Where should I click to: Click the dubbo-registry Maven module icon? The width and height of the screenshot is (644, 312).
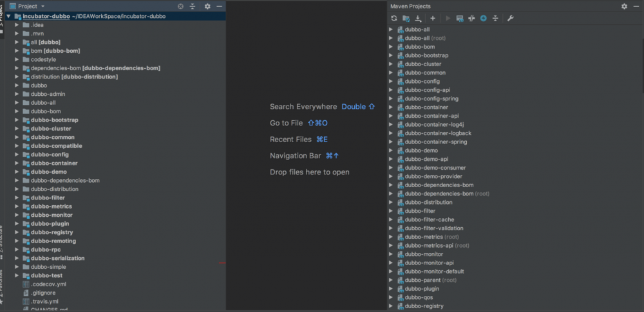(401, 306)
